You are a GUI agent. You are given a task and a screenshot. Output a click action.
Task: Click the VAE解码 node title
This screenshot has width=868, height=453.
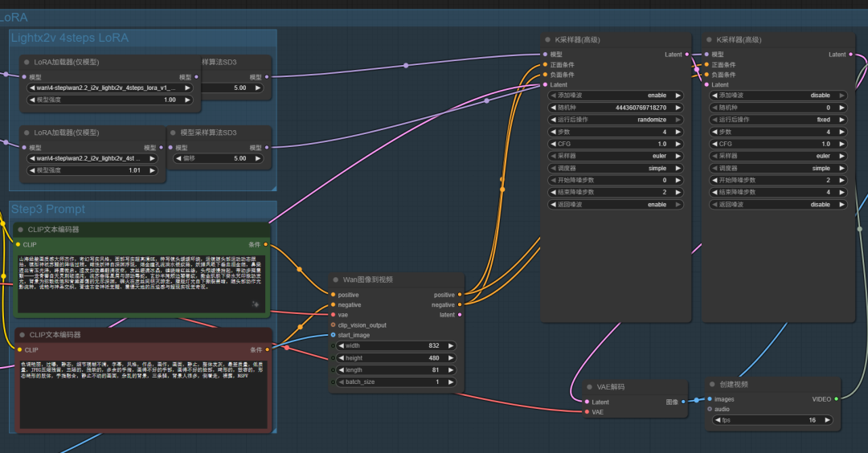(x=611, y=387)
